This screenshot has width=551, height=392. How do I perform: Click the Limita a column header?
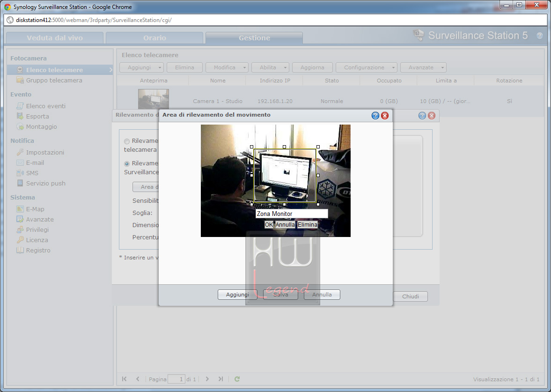[446, 81]
